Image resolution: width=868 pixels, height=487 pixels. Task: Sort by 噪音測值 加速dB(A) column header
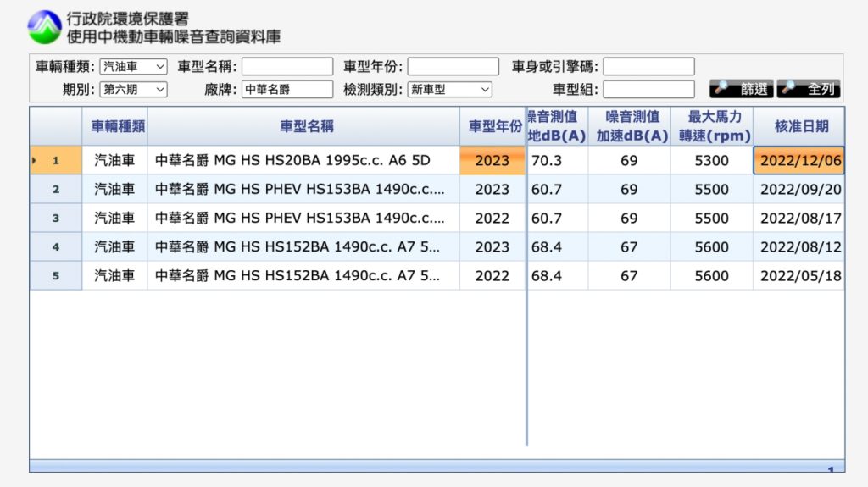coord(630,126)
